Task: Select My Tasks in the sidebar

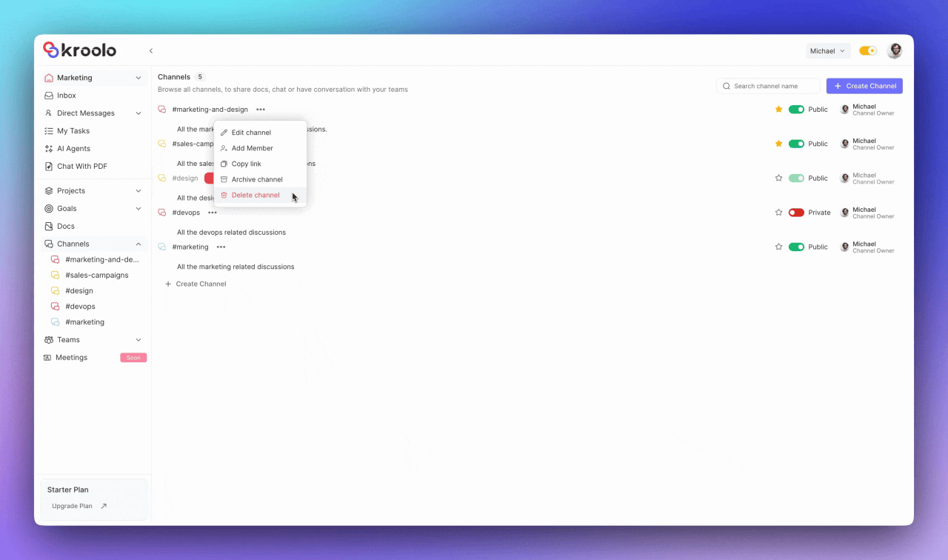Action: click(x=73, y=130)
